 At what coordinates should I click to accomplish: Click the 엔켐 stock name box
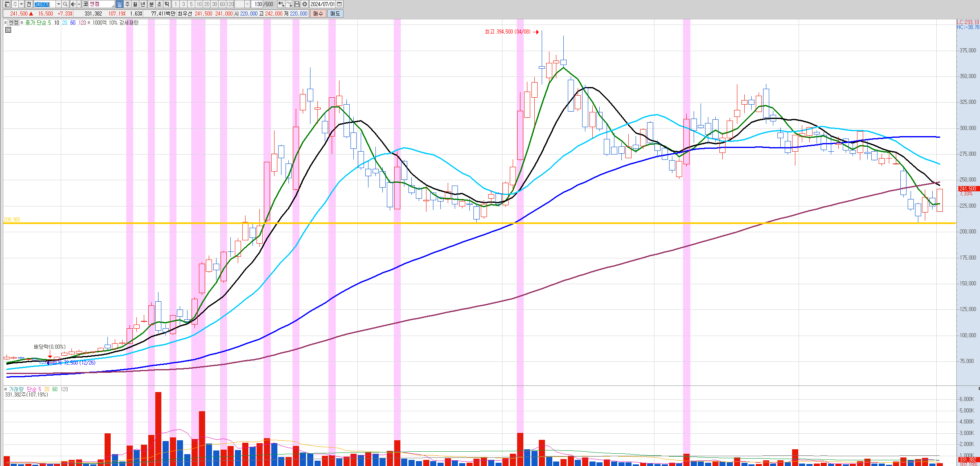(x=98, y=4)
